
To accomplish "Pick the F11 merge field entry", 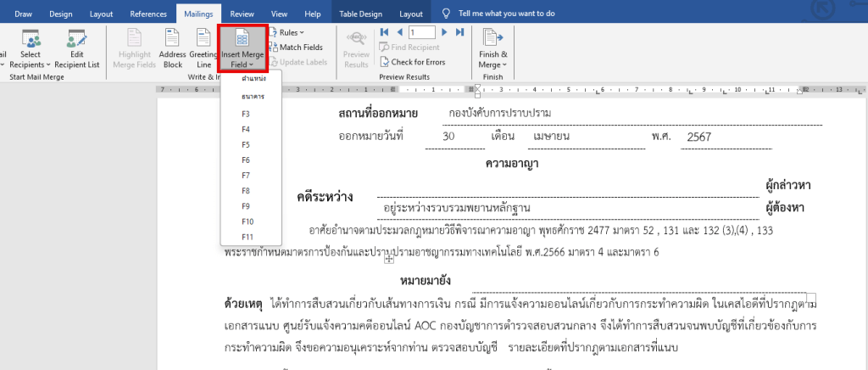I will tap(248, 237).
